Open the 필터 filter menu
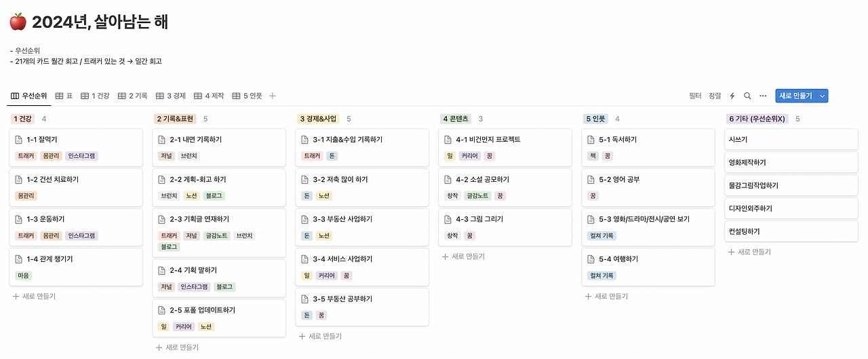 (695, 96)
